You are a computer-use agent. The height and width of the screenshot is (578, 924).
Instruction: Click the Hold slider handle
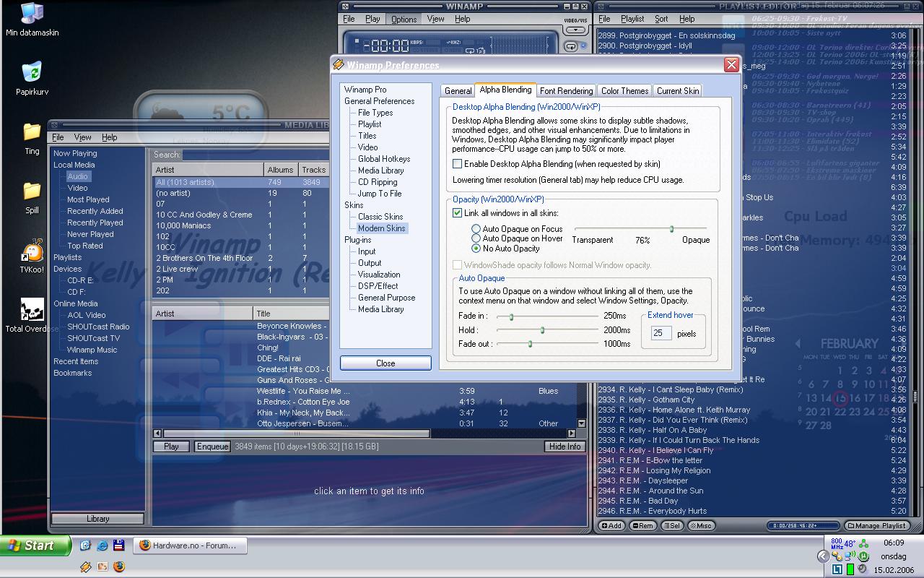(x=542, y=330)
